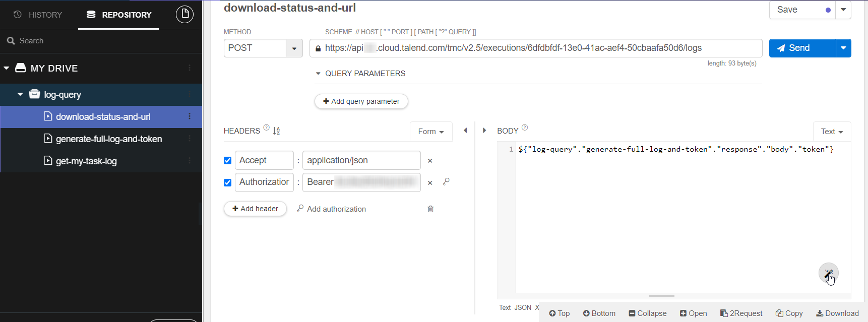
Task: Edit the Bearer token value field
Action: [361, 182]
